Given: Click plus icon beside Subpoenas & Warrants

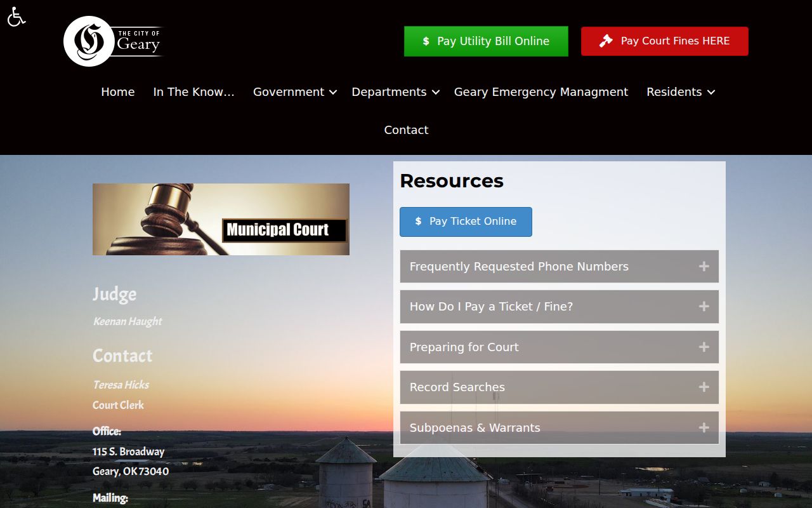Looking at the screenshot, I should 704,428.
